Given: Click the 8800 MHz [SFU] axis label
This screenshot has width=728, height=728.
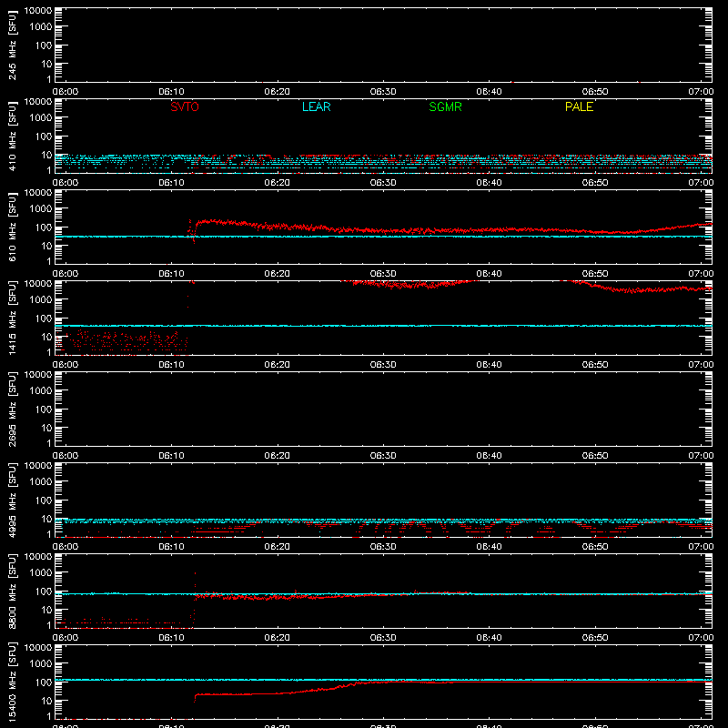Looking at the screenshot, I should tap(13, 591).
